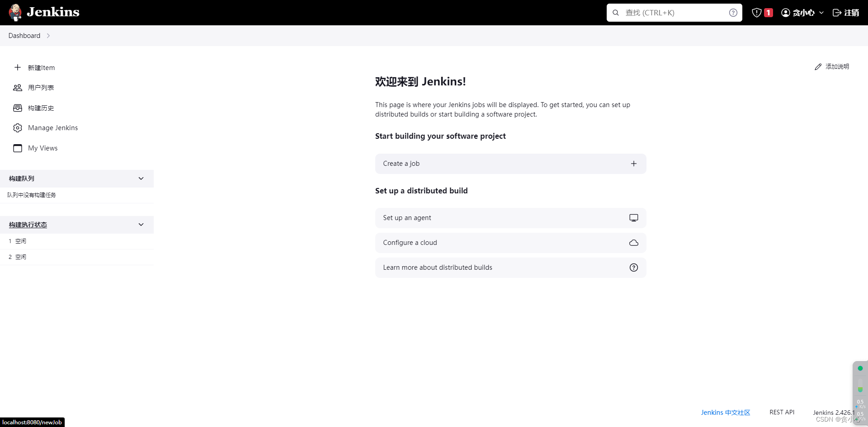Viewport: 868px width, 427px height.
Task: Open Manage Jenkins
Action: (x=53, y=128)
